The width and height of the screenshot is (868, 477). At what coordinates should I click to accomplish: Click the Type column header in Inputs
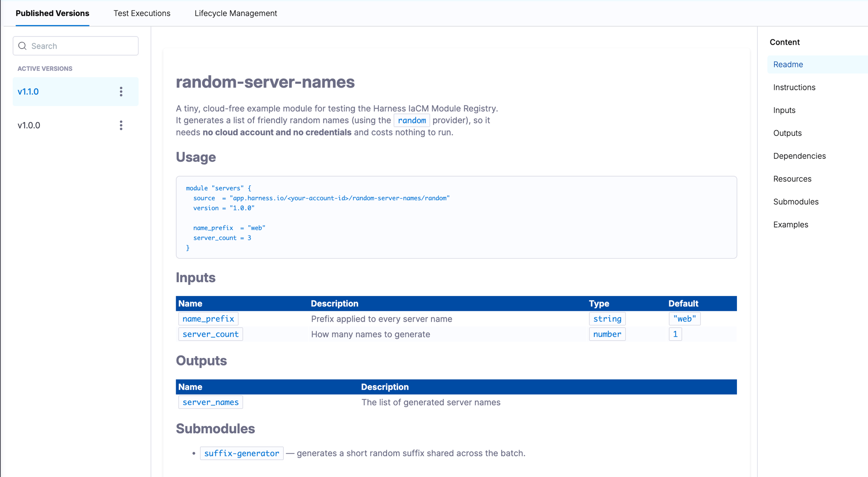(599, 303)
